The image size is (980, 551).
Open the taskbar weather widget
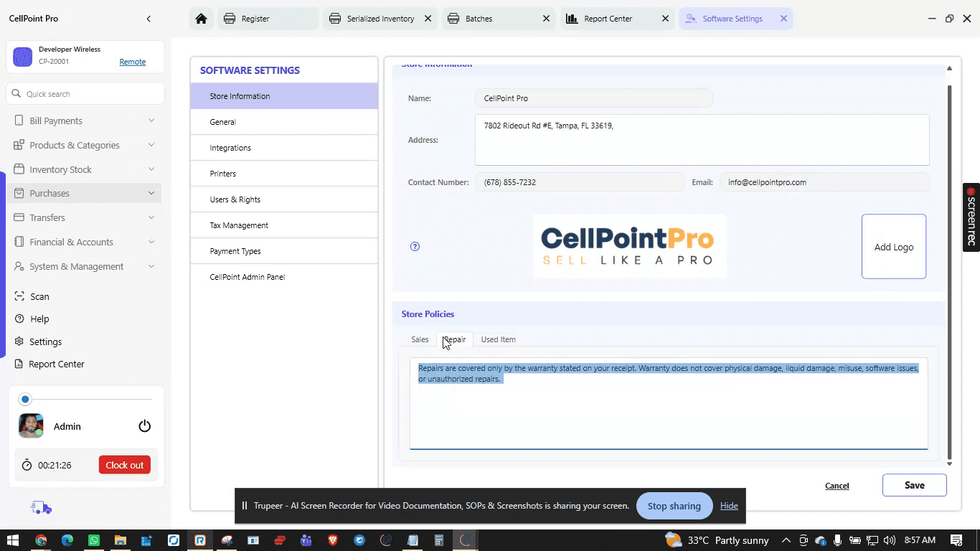click(717, 540)
